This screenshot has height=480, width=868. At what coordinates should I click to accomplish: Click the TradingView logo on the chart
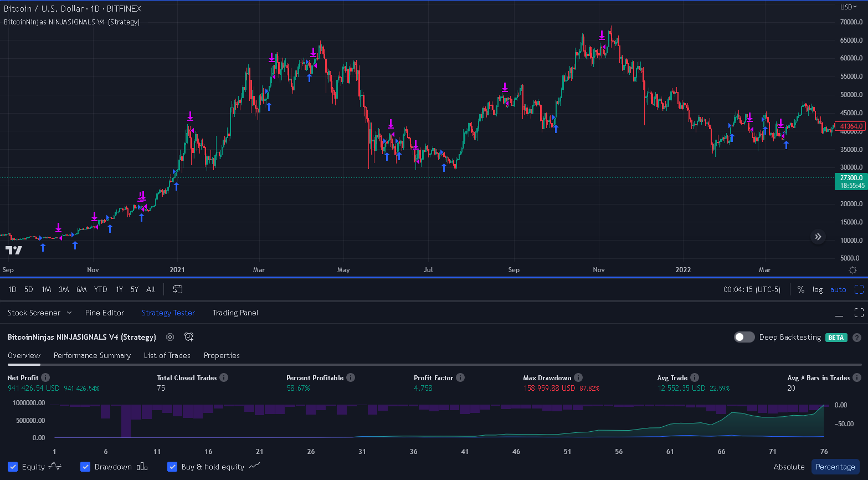coord(14,250)
